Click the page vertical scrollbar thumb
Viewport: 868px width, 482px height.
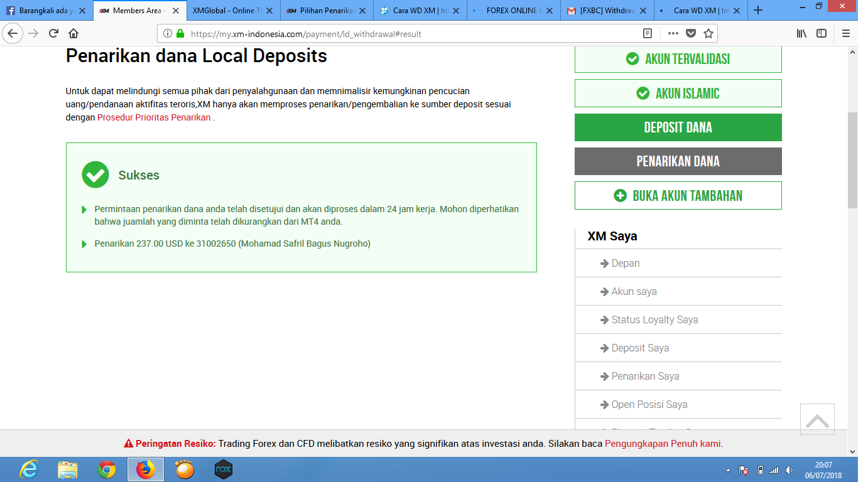852,160
